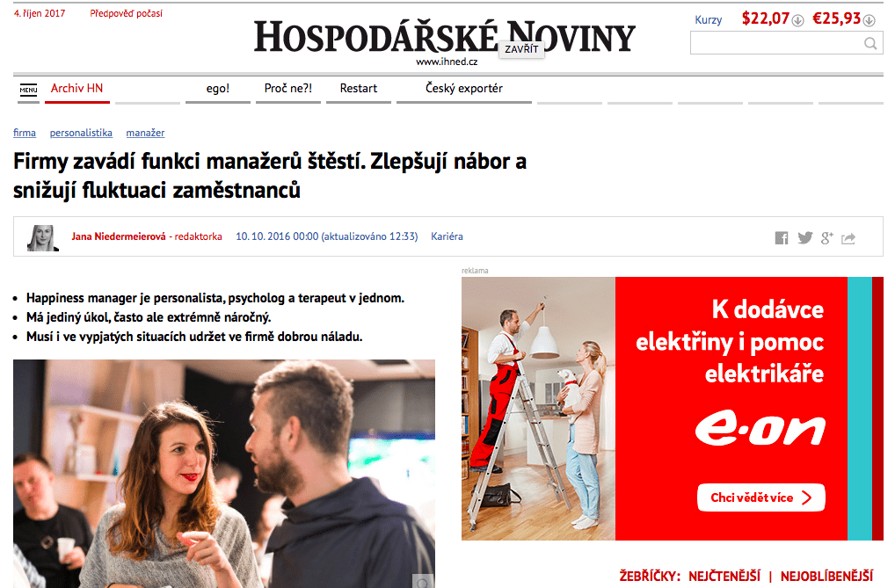
Task: Open the hamburger MENU icon
Action: [x=28, y=91]
